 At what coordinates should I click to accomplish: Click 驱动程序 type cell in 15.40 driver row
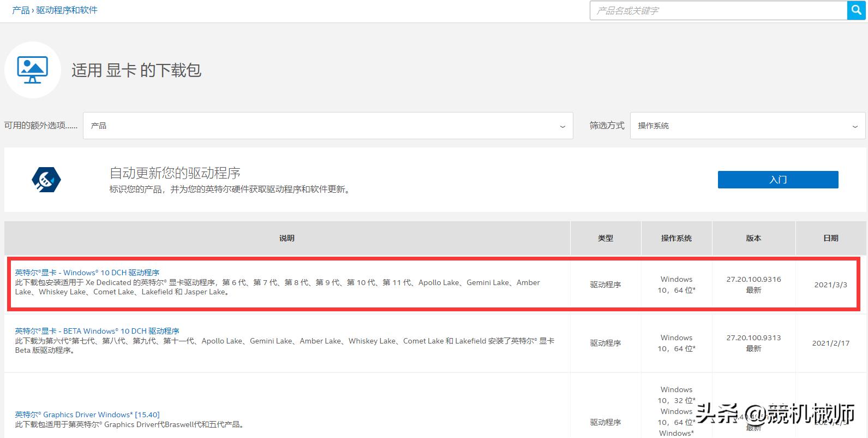(x=606, y=422)
